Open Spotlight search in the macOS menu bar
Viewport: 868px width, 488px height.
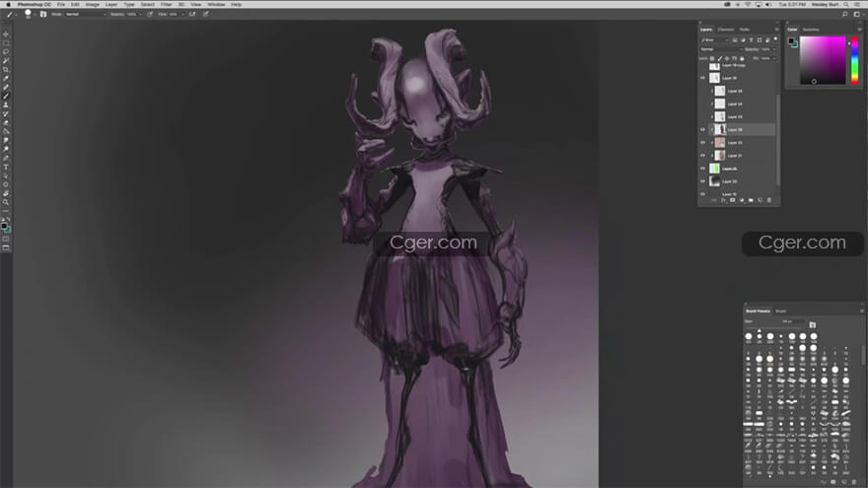click(x=846, y=4)
